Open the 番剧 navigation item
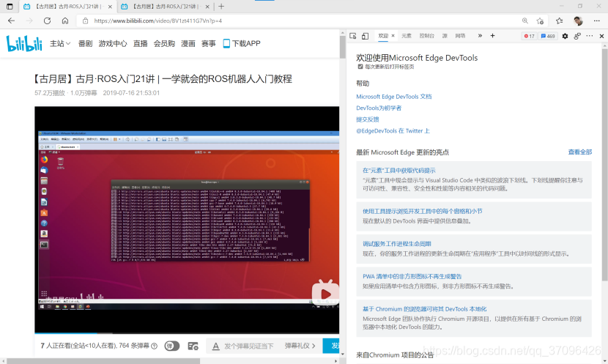Image resolution: width=608 pixels, height=364 pixels. click(x=85, y=43)
